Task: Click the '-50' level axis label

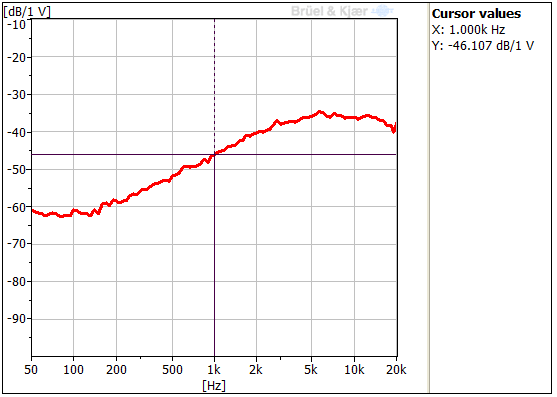Action: point(17,170)
